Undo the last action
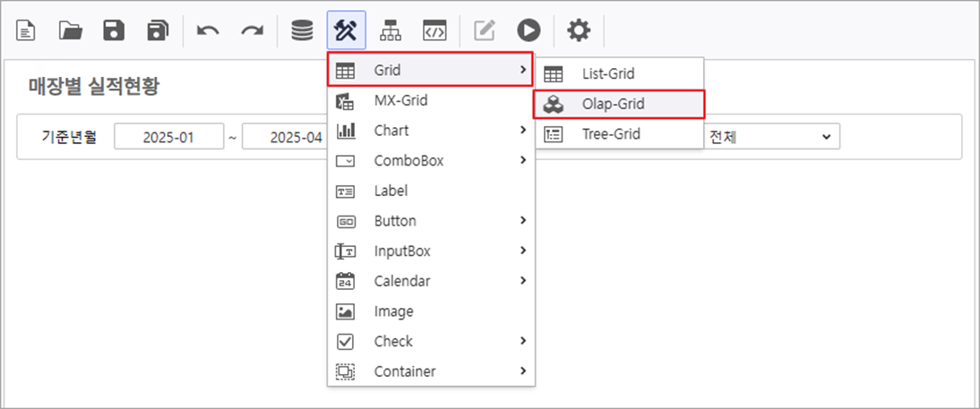 pyautogui.click(x=208, y=30)
